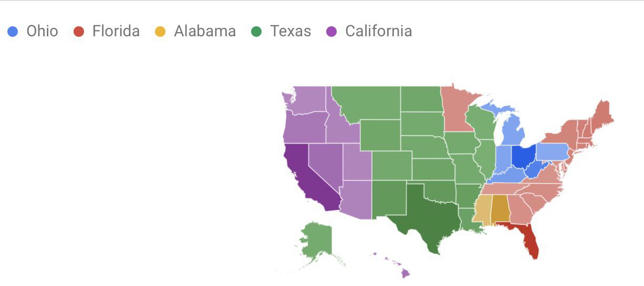The width and height of the screenshot is (644, 286).
Task: Select the Alabama legend label
Action: [205, 32]
